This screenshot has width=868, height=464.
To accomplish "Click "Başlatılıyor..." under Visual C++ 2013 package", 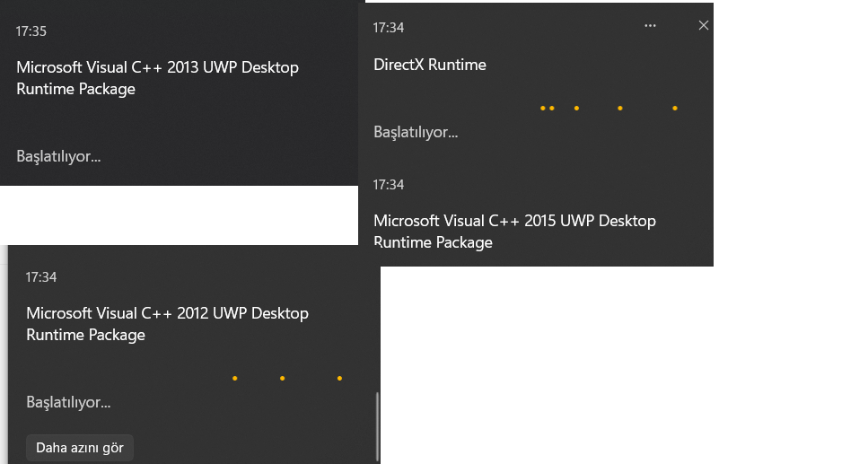I will point(58,156).
